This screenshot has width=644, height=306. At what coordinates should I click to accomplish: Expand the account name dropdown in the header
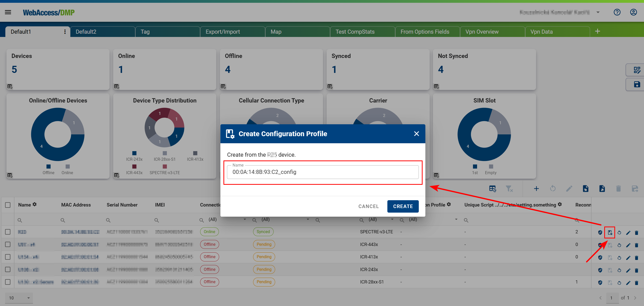(598, 12)
